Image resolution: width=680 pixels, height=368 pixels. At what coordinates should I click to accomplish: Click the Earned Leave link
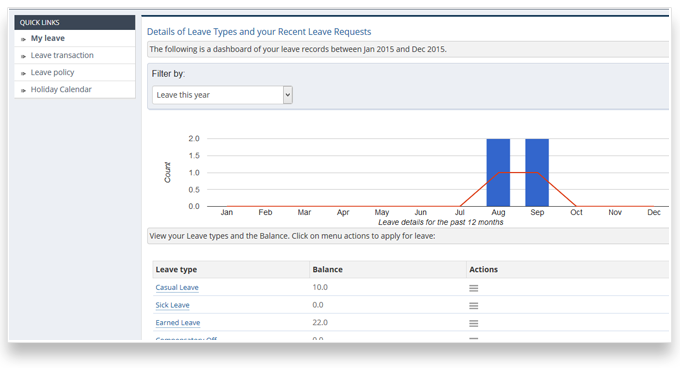[178, 322]
